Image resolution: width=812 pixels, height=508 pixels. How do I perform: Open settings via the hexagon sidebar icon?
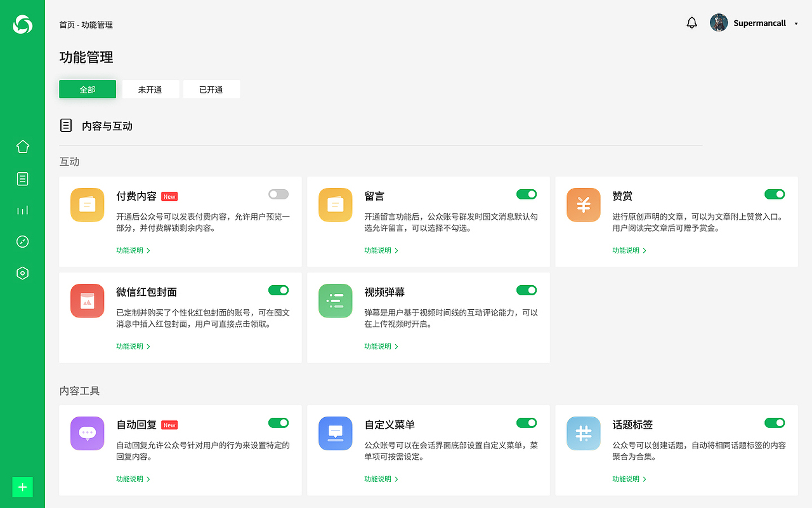pos(22,272)
